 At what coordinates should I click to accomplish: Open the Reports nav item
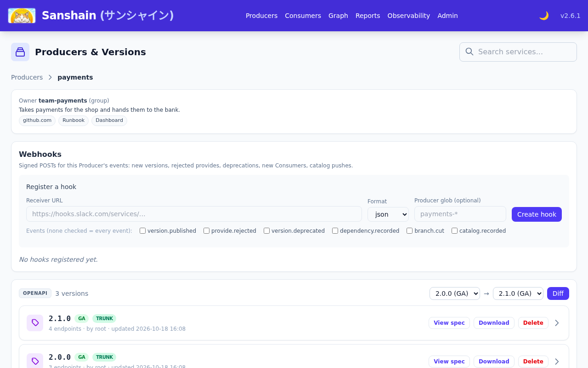point(367,16)
